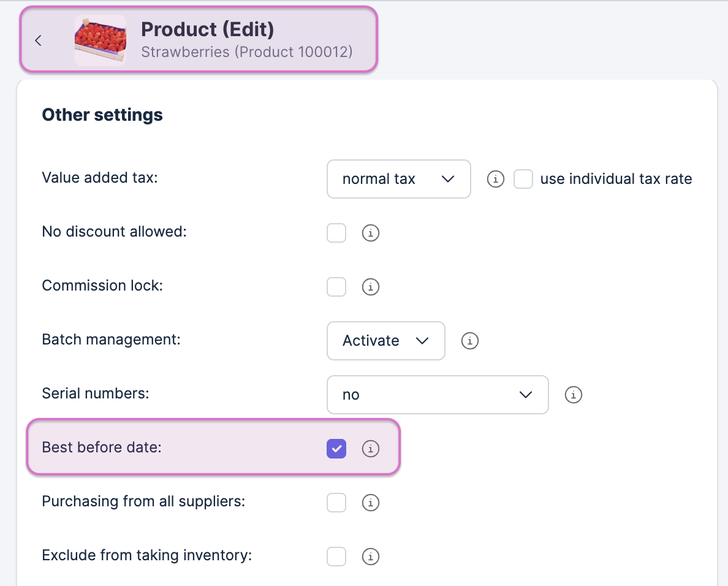Click the back arrow next to Product (Edit)
The width and height of the screenshot is (728, 586).
tap(38, 40)
